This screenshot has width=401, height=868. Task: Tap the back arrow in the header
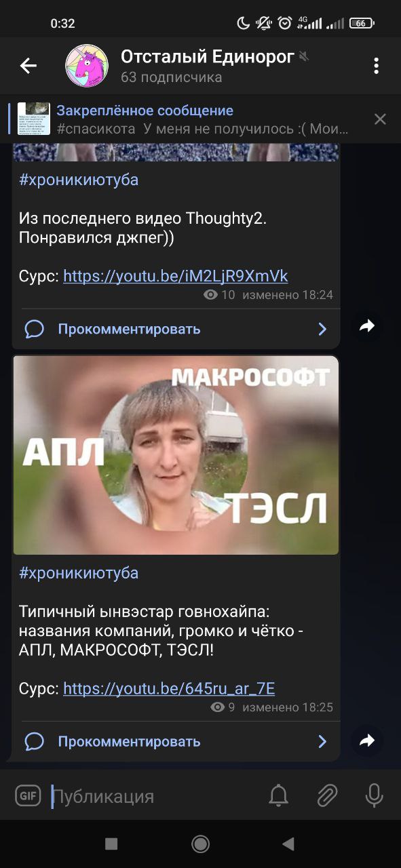pyautogui.click(x=28, y=66)
